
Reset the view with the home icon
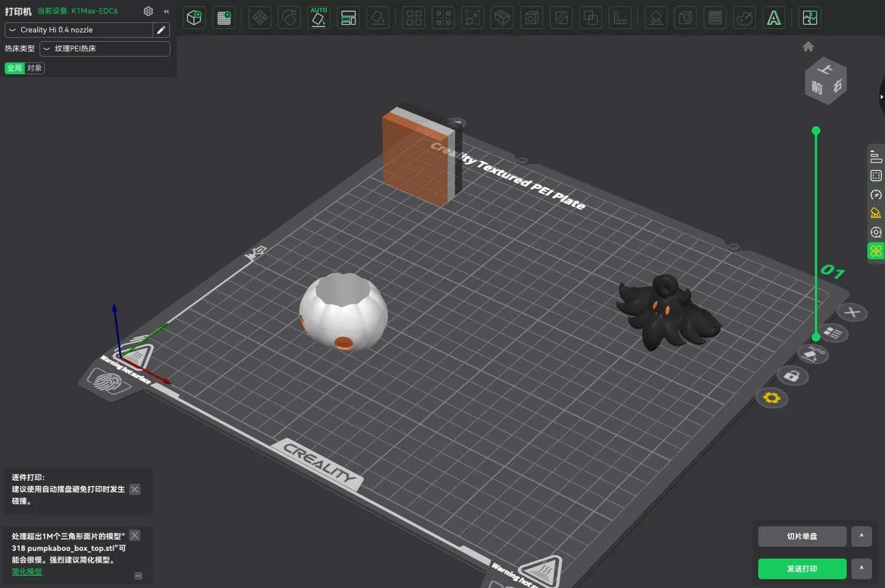tap(808, 47)
